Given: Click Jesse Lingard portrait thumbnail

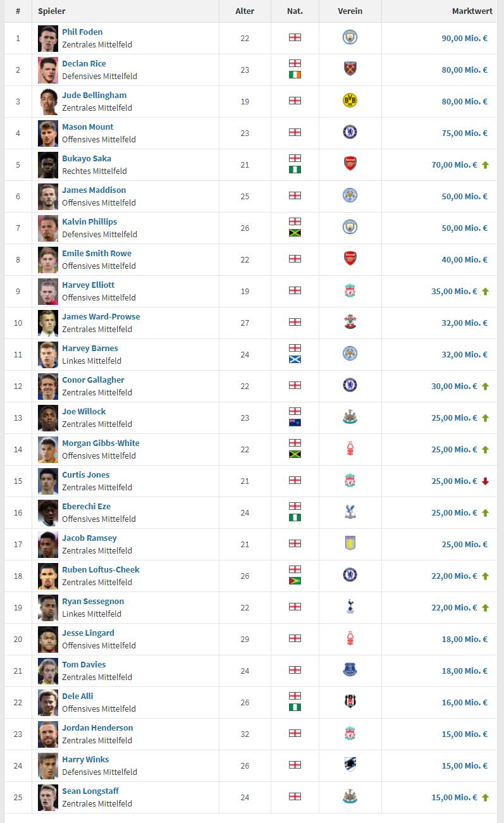Looking at the screenshot, I should pyautogui.click(x=48, y=639).
